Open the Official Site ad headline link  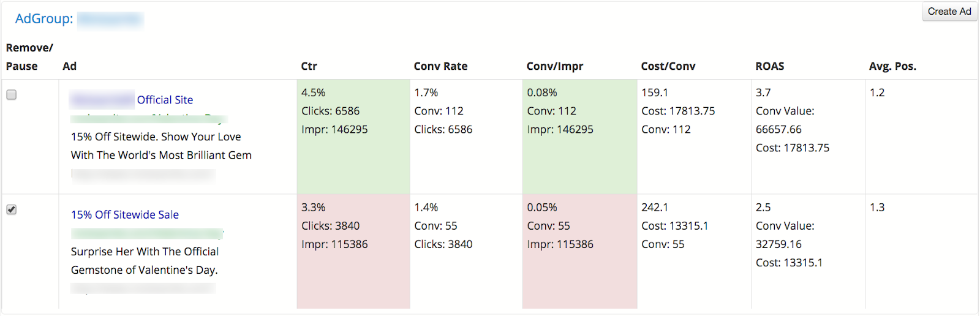[165, 100]
